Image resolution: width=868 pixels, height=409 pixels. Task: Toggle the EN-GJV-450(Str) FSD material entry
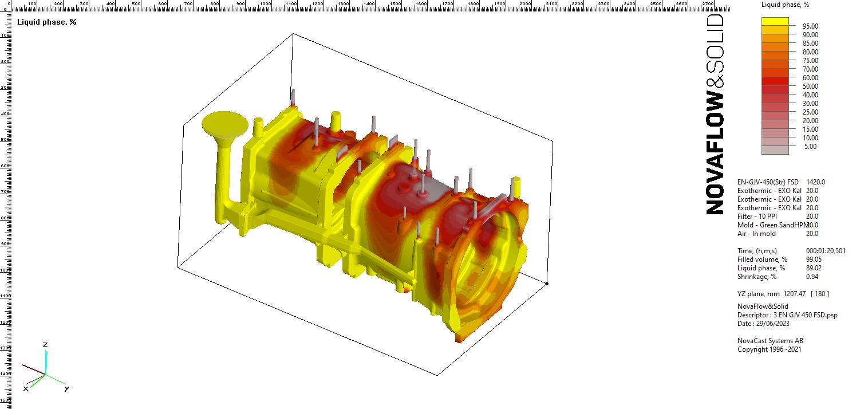[770, 182]
